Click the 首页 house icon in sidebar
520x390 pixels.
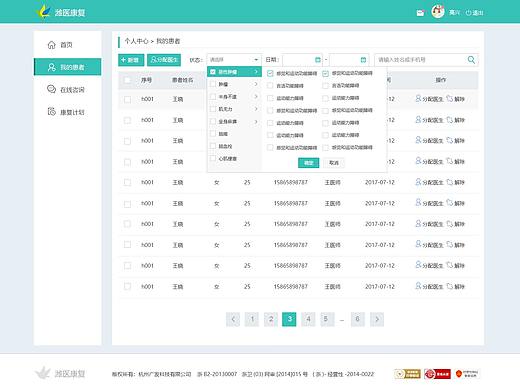[51, 45]
